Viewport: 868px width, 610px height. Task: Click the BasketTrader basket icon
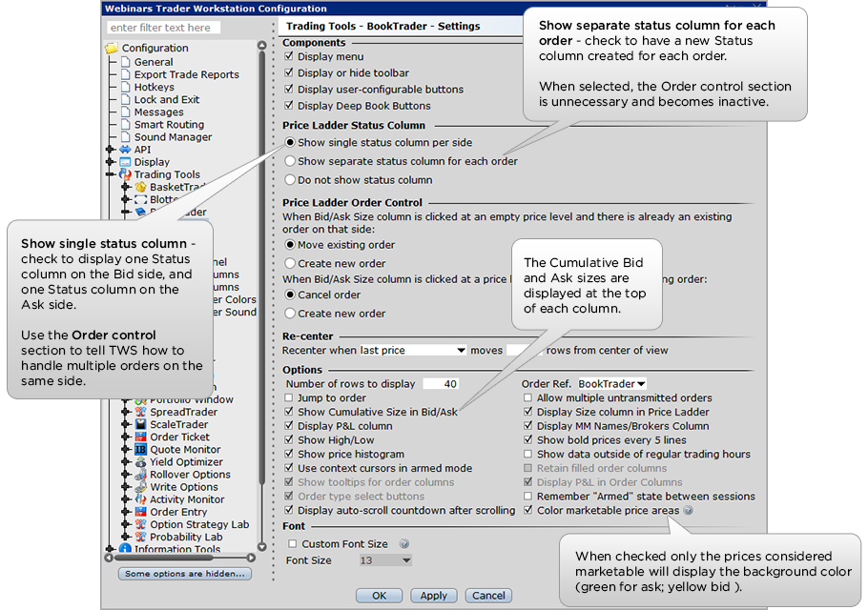(140, 187)
